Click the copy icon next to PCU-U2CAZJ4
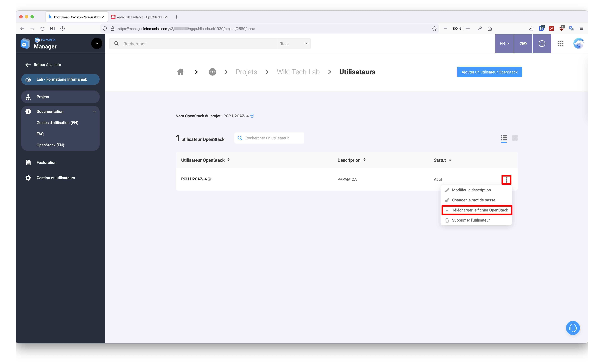This screenshot has width=604, height=364. pos(210,179)
